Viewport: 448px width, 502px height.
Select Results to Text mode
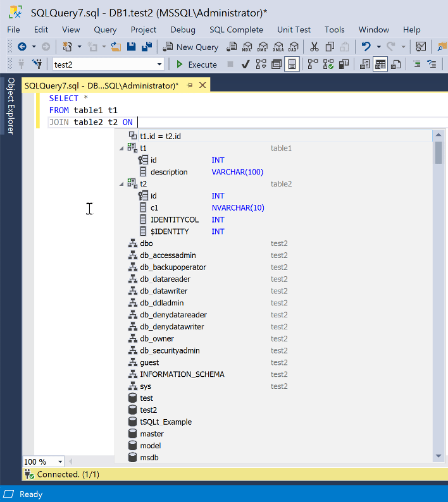coord(364,64)
